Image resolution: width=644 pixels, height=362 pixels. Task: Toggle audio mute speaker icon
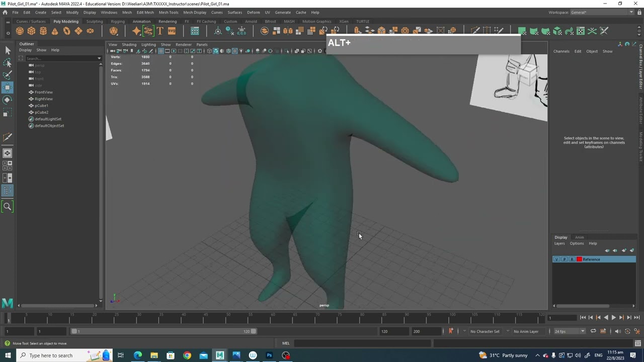pos(617,331)
